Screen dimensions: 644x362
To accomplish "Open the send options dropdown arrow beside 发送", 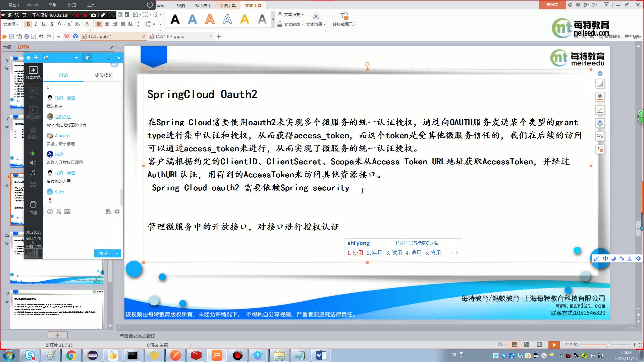I will [117, 253].
